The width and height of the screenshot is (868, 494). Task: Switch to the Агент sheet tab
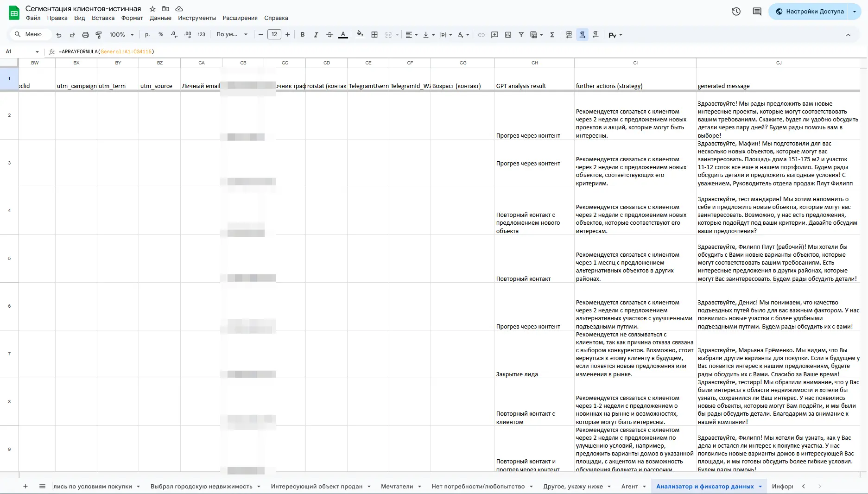coord(629,487)
